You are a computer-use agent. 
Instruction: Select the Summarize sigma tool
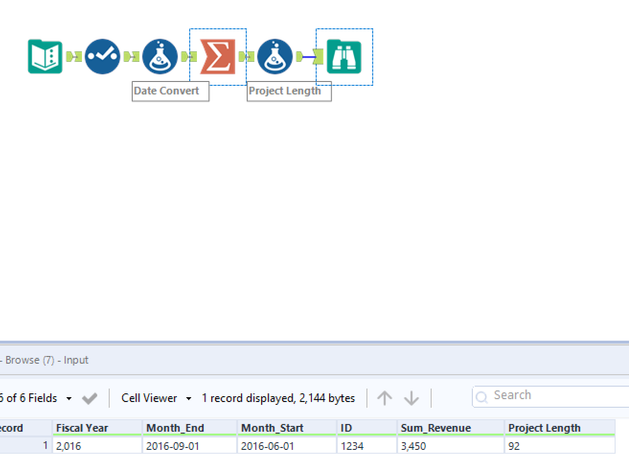click(x=217, y=57)
